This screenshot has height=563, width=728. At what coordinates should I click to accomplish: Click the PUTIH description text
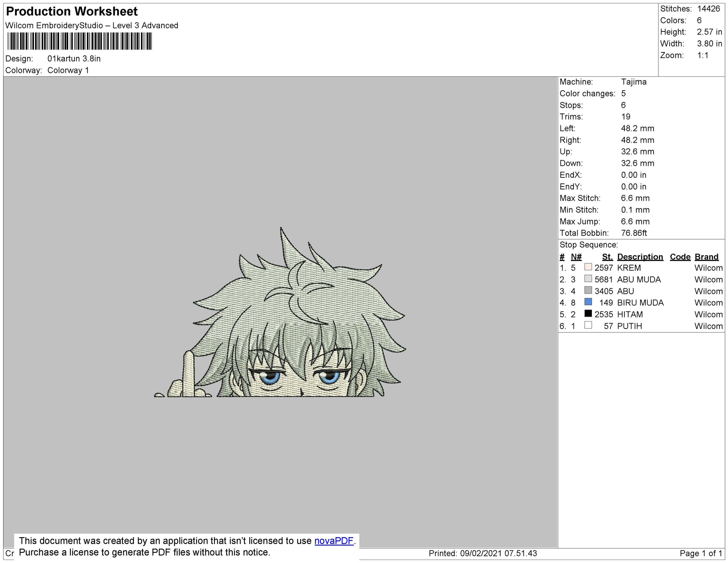[630, 326]
